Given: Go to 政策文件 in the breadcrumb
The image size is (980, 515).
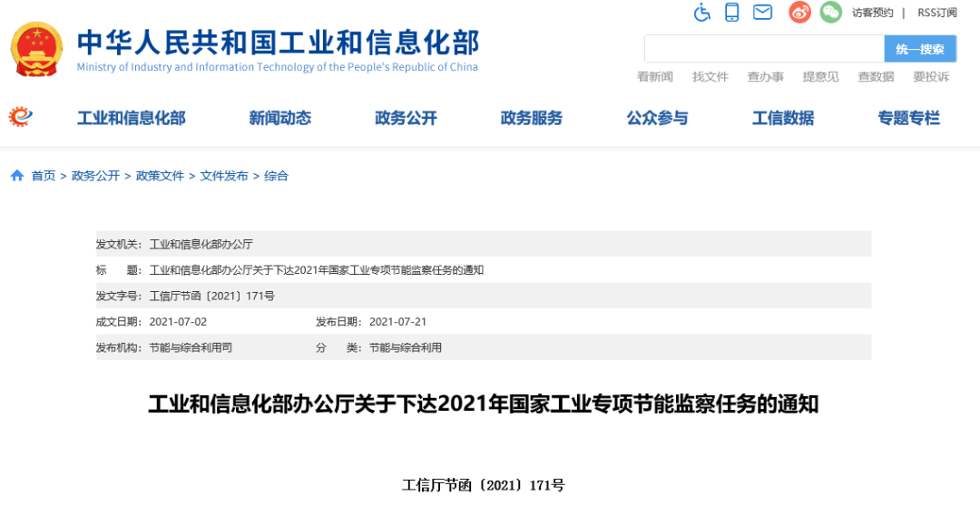Looking at the screenshot, I should (160, 176).
